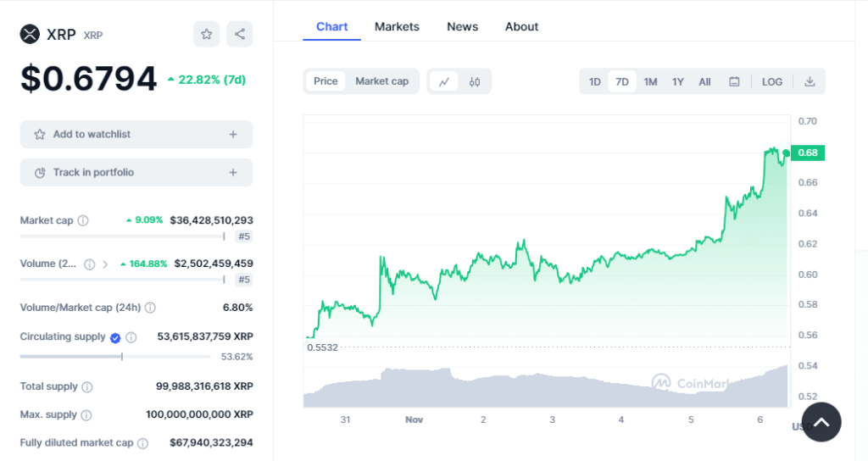Click the 100,000,000,000 XRP value

[199, 414]
